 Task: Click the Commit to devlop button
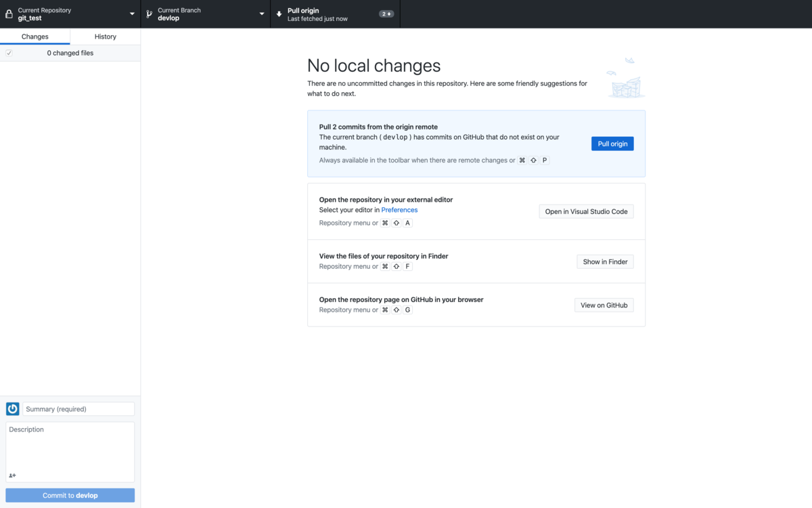[x=70, y=495]
